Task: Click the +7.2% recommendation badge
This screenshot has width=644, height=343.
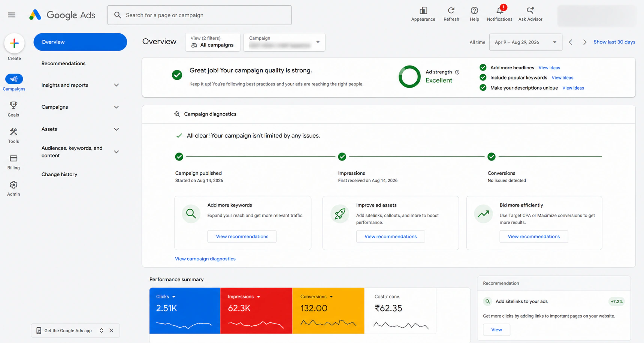Action: click(x=616, y=301)
